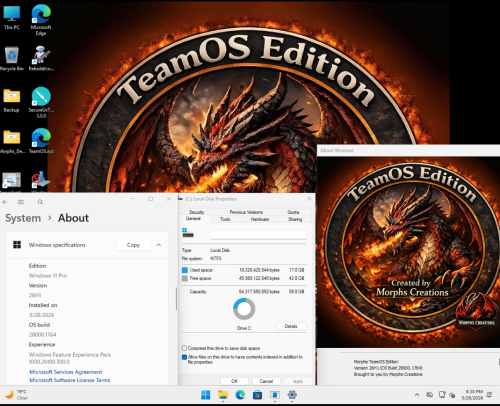Show hidden system tray icons
500x406 pixels.
click(417, 395)
